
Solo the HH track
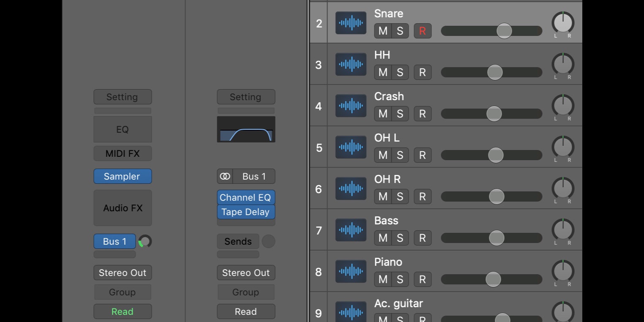click(400, 72)
